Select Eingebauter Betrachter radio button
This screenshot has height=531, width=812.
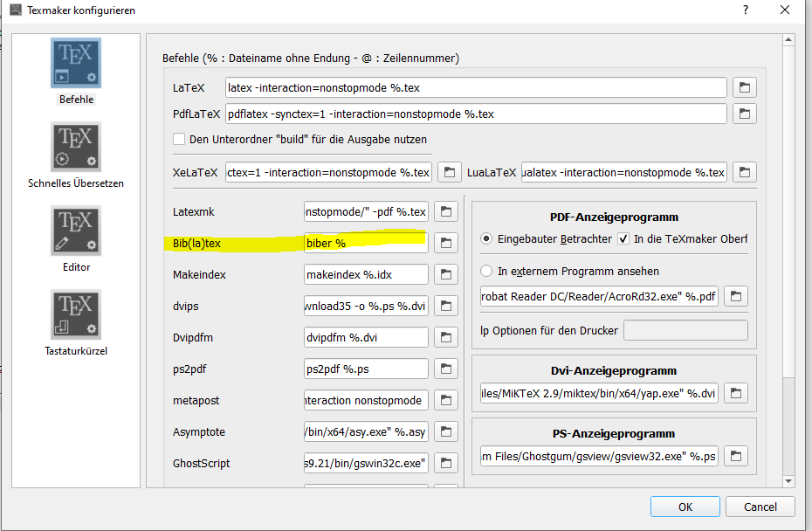point(486,238)
